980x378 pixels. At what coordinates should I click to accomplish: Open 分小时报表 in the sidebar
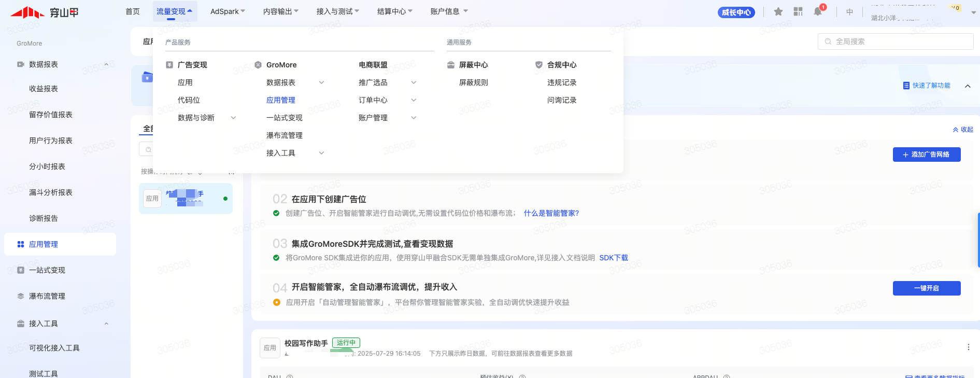click(47, 166)
